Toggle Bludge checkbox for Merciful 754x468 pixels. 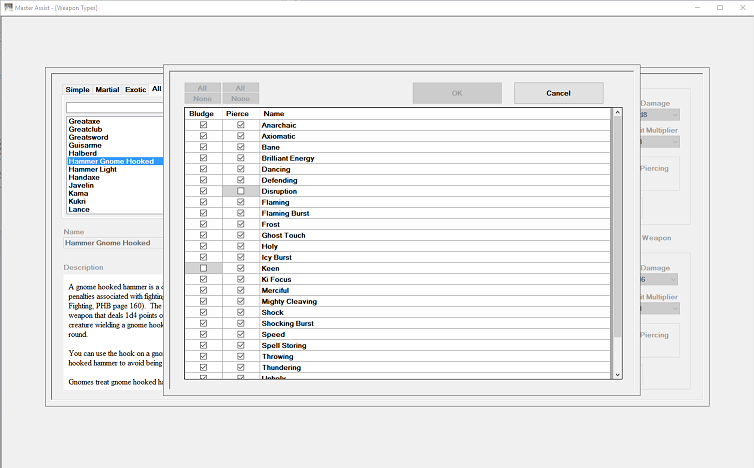click(x=203, y=291)
